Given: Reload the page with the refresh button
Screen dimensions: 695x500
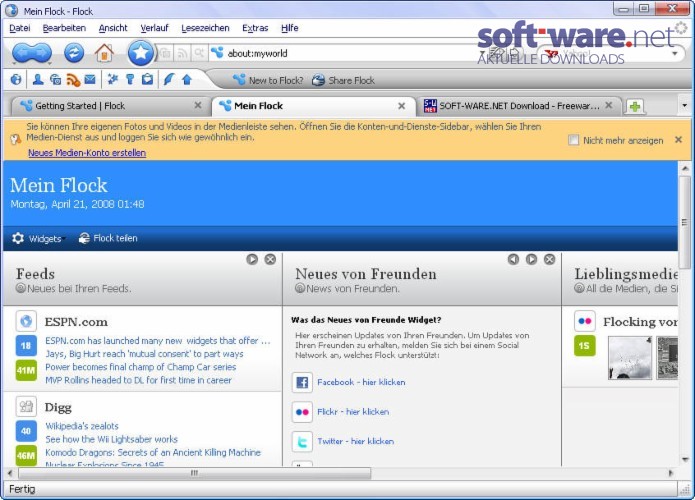Looking at the screenshot, I should (74, 53).
